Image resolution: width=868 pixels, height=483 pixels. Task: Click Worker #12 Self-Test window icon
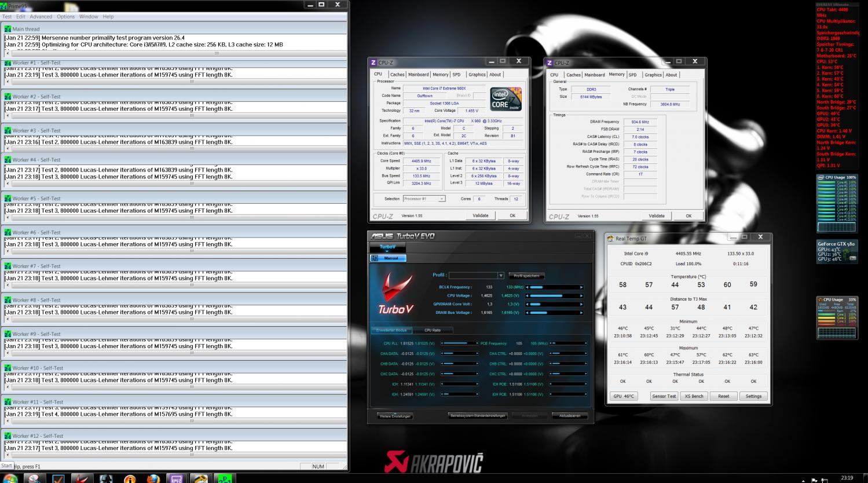[x=8, y=436]
